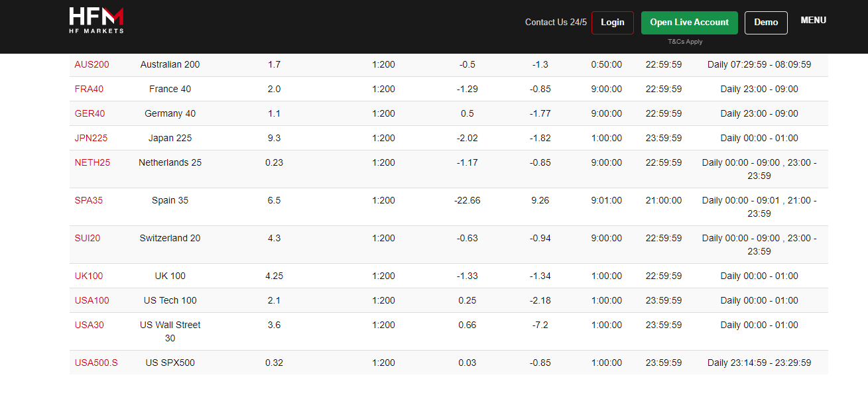Screen dimensions: 868x401
Task: Select the Germany 40 description cell
Action: point(170,113)
